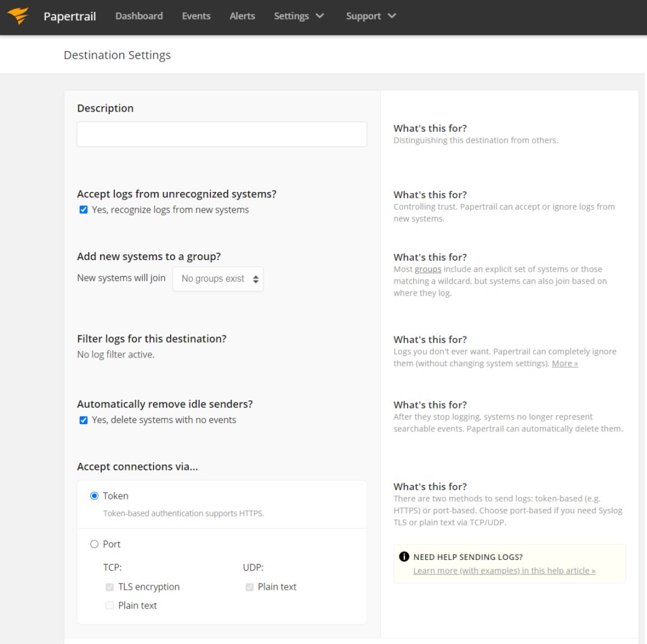Uncheck 'Yes, recognize logs from new systems'
Viewport: 647px width, 644px height.
click(x=83, y=209)
